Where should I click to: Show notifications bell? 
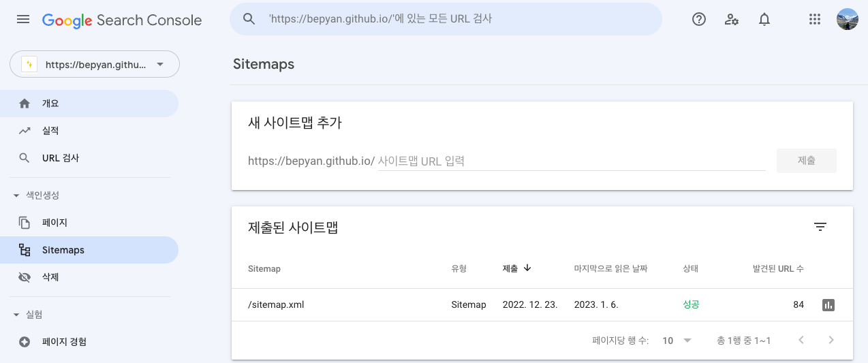click(x=764, y=20)
